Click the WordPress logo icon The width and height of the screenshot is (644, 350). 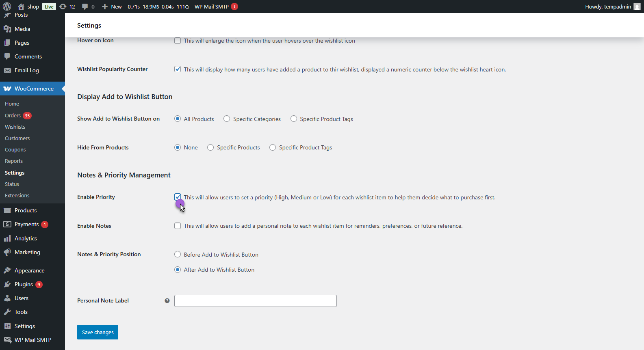tap(7, 6)
